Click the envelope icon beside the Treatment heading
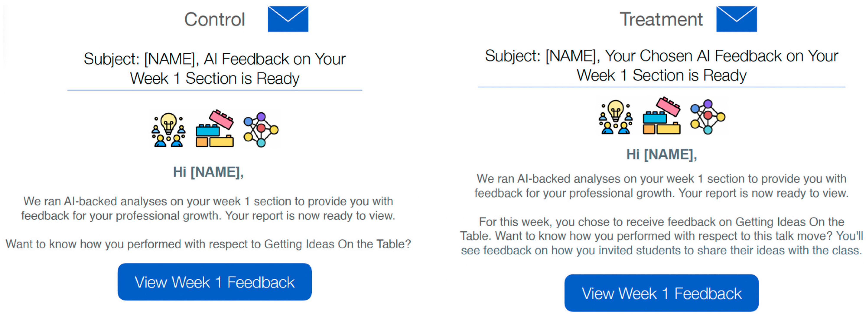868x318 pixels. coord(736,19)
